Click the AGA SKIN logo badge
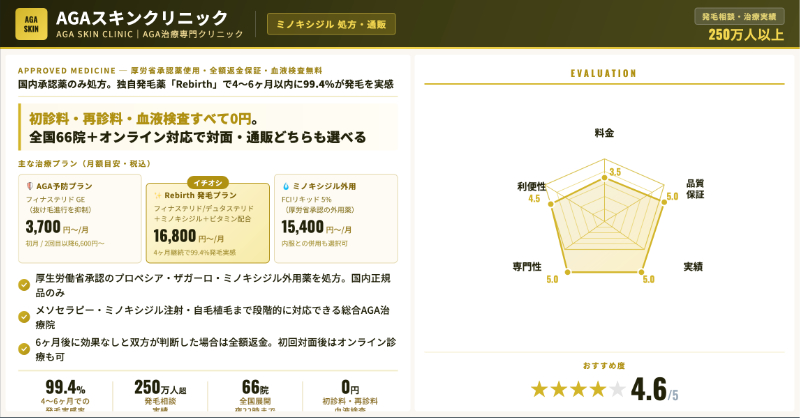The height and width of the screenshot is (418, 800). tap(31, 24)
